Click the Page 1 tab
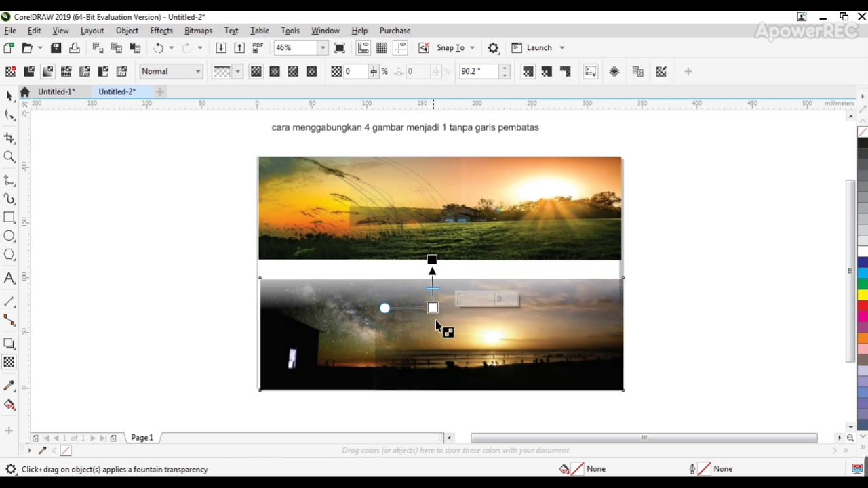 [142, 438]
